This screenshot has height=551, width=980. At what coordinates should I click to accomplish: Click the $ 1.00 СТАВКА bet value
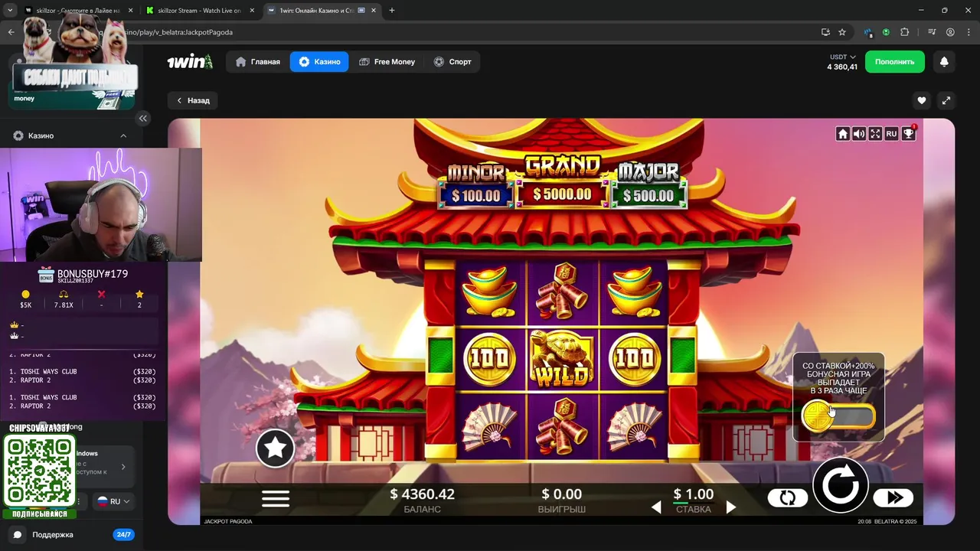(693, 494)
